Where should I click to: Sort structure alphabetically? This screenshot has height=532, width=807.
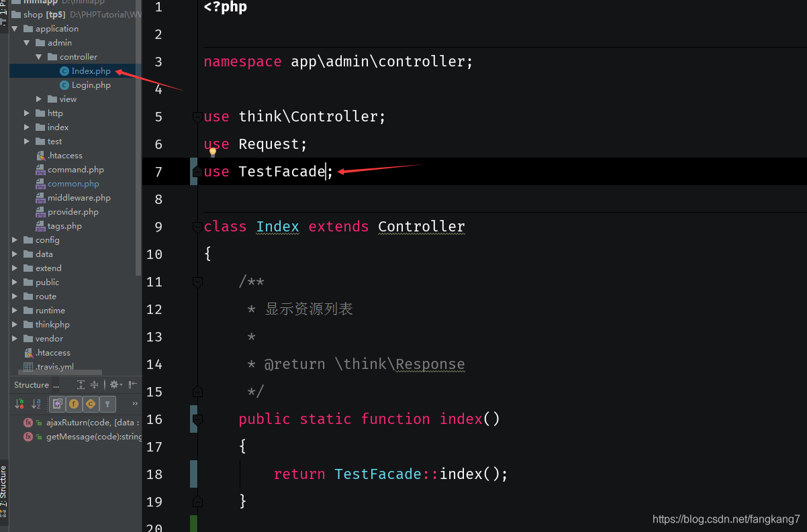coord(36,404)
